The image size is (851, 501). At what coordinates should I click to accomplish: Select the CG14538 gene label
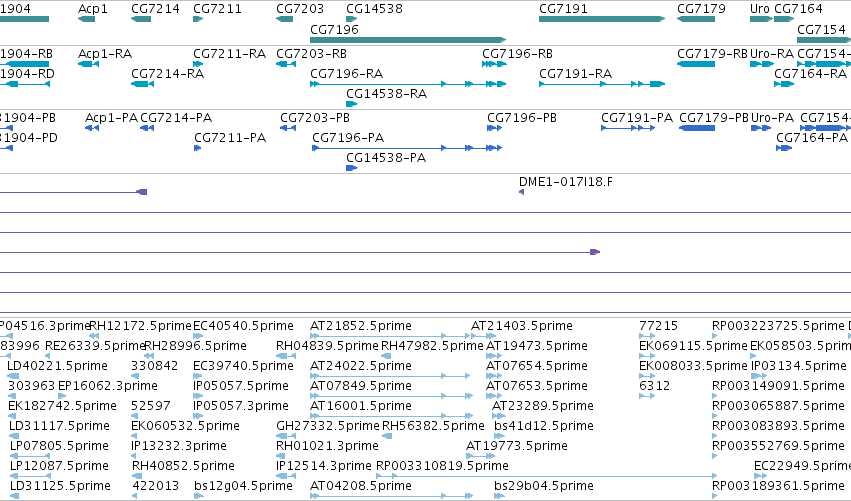click(374, 9)
